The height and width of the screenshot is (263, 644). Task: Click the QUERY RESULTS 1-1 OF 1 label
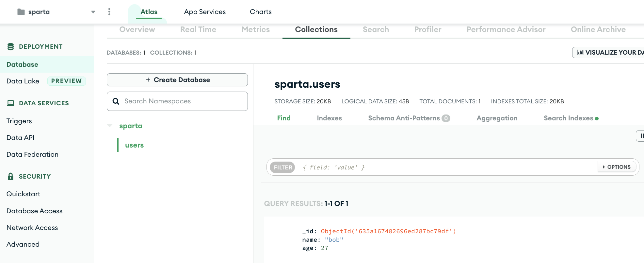pyautogui.click(x=306, y=203)
